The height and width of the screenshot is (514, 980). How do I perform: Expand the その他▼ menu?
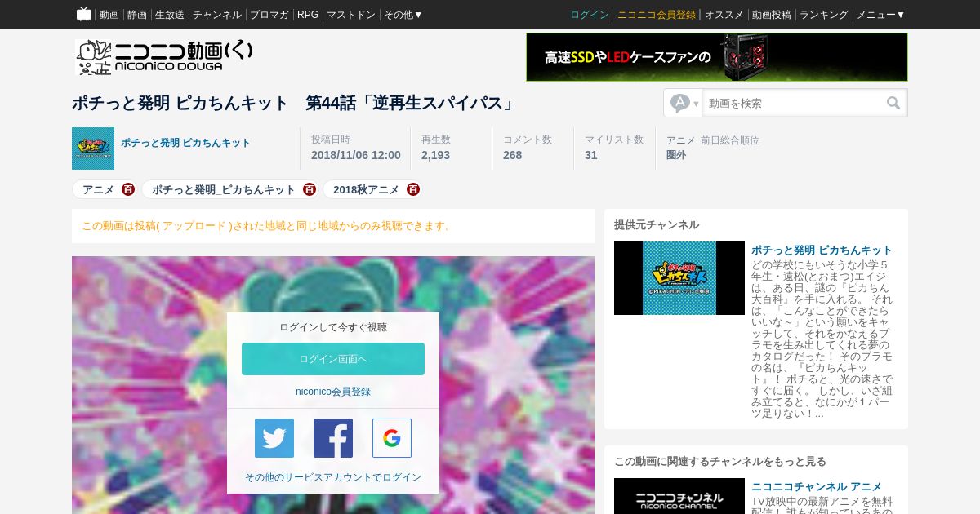[x=403, y=15]
